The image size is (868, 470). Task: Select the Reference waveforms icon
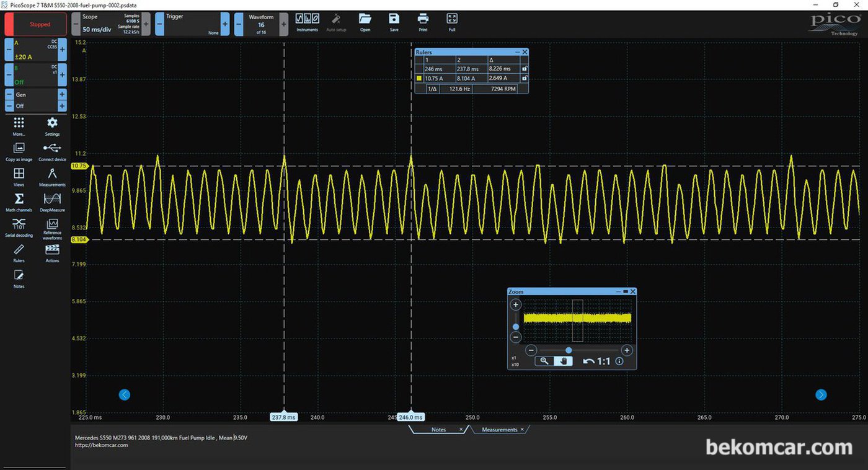pyautogui.click(x=53, y=228)
